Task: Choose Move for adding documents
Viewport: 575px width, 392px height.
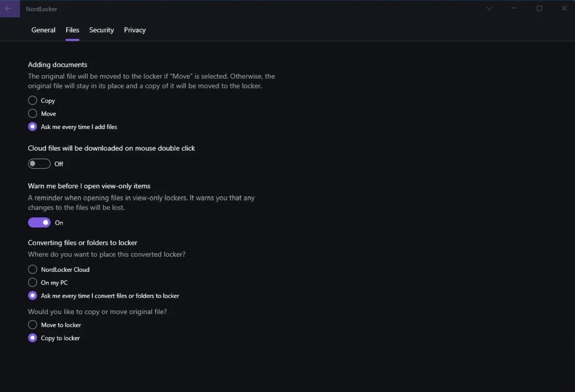Action: click(33, 113)
